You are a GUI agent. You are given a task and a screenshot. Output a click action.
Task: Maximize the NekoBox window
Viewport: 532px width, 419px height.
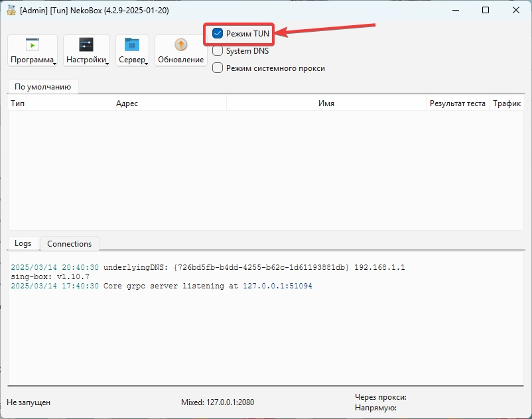pyautogui.click(x=486, y=10)
